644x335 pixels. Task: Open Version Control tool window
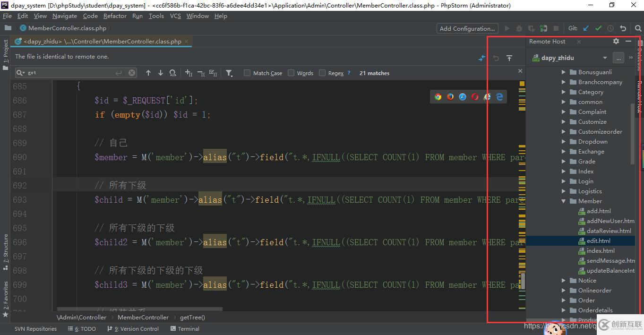coord(133,329)
